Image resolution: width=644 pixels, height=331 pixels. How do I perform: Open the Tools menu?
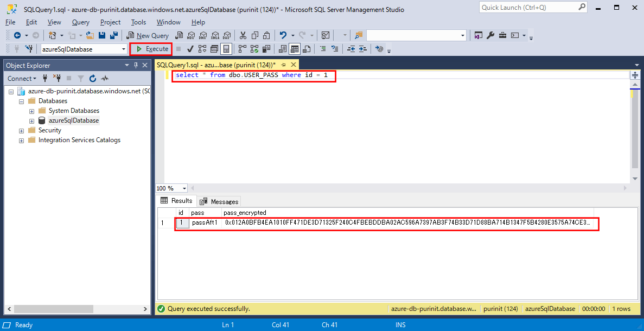pyautogui.click(x=138, y=23)
